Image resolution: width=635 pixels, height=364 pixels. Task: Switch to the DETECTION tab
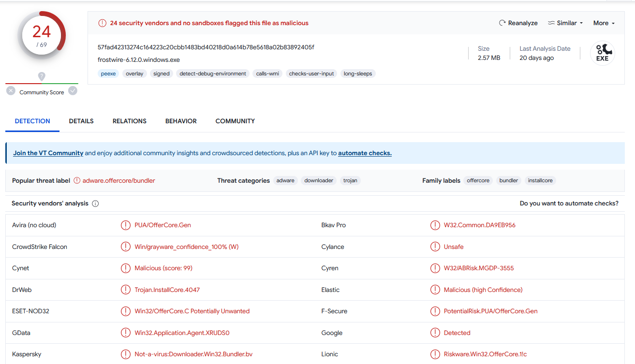click(32, 121)
